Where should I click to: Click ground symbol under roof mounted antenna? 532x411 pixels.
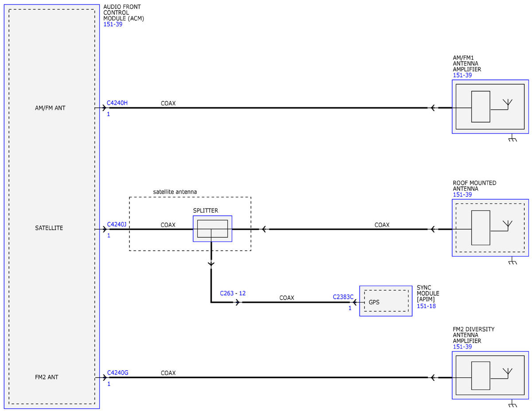tap(512, 262)
